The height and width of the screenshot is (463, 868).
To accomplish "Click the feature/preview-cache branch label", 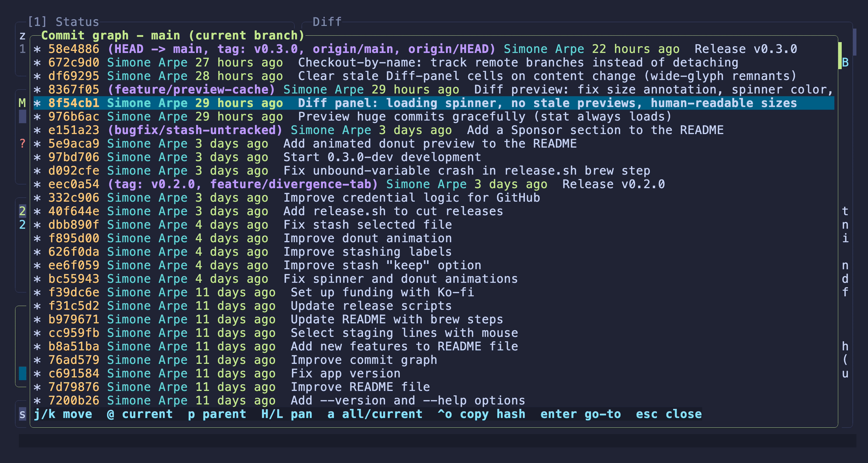I will click(191, 89).
